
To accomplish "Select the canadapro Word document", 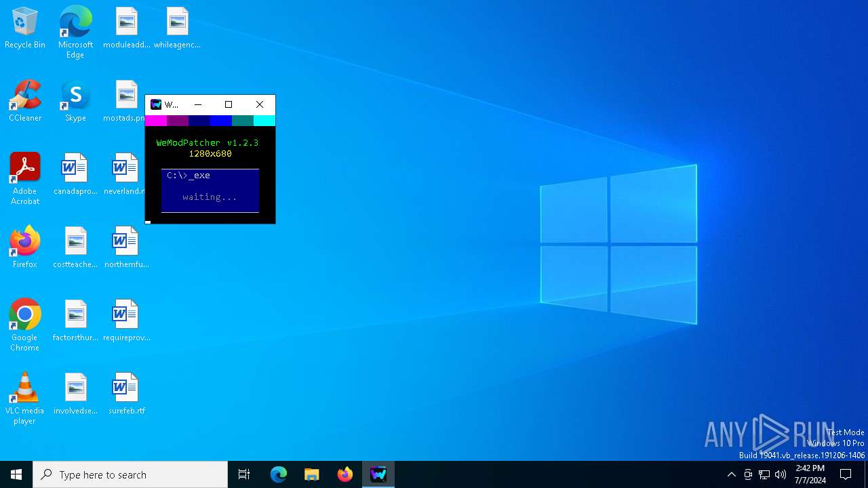I will [75, 175].
